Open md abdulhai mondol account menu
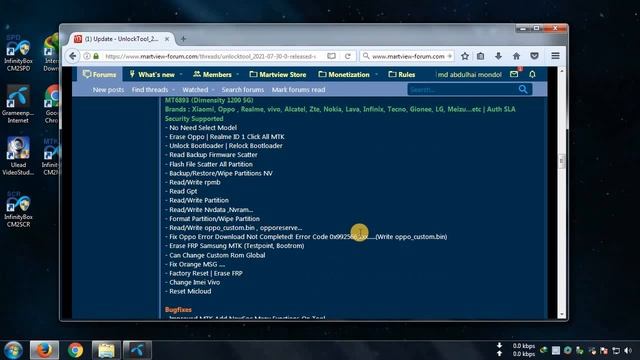The image size is (640, 360). (x=470, y=74)
